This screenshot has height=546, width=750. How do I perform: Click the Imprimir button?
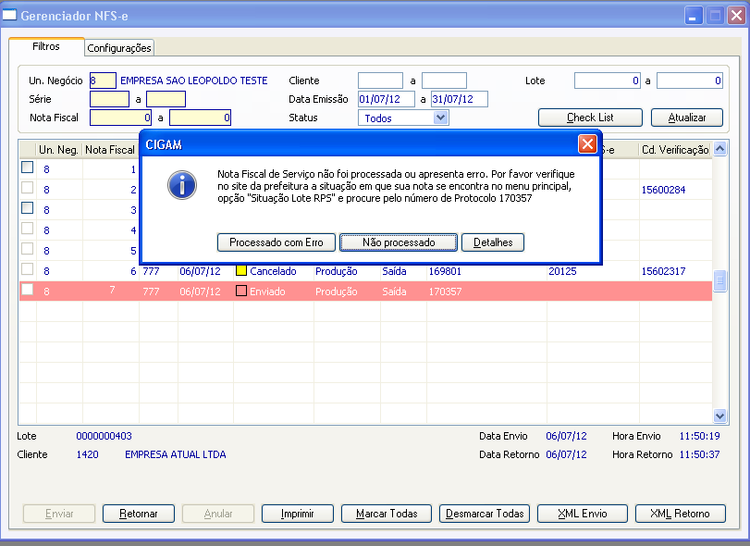(297, 513)
